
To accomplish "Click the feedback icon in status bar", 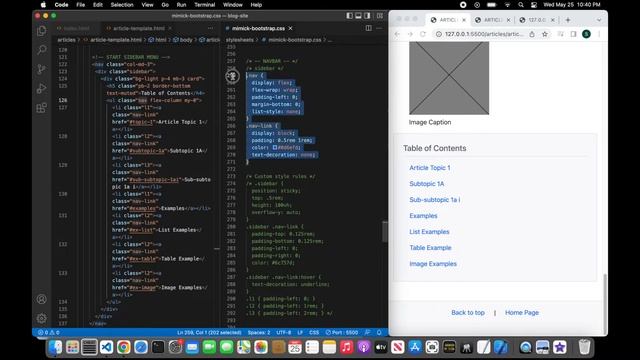I will 368,332.
